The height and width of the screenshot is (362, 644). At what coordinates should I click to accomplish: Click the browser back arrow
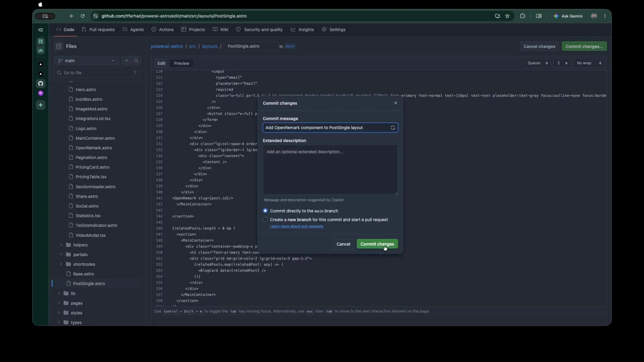pyautogui.click(x=71, y=16)
